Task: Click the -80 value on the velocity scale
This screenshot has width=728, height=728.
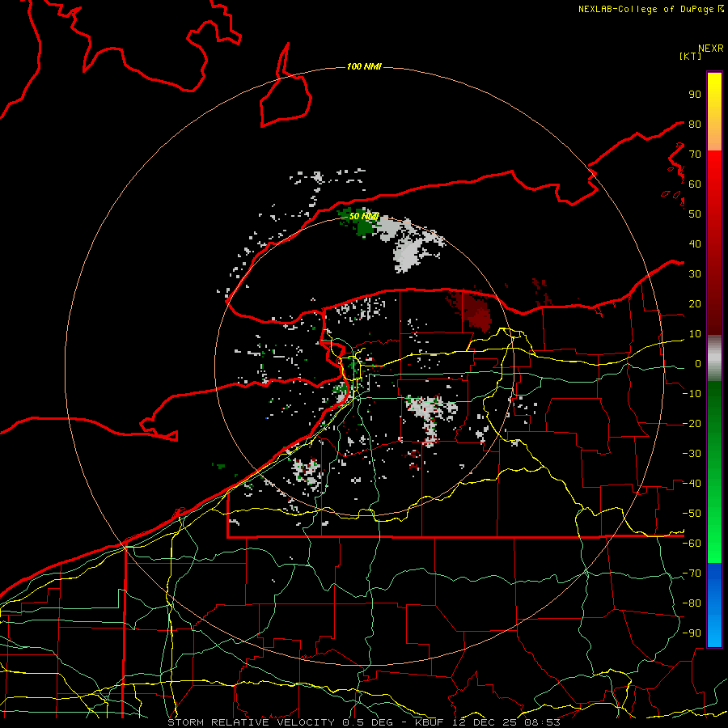Action: pyautogui.click(x=692, y=603)
